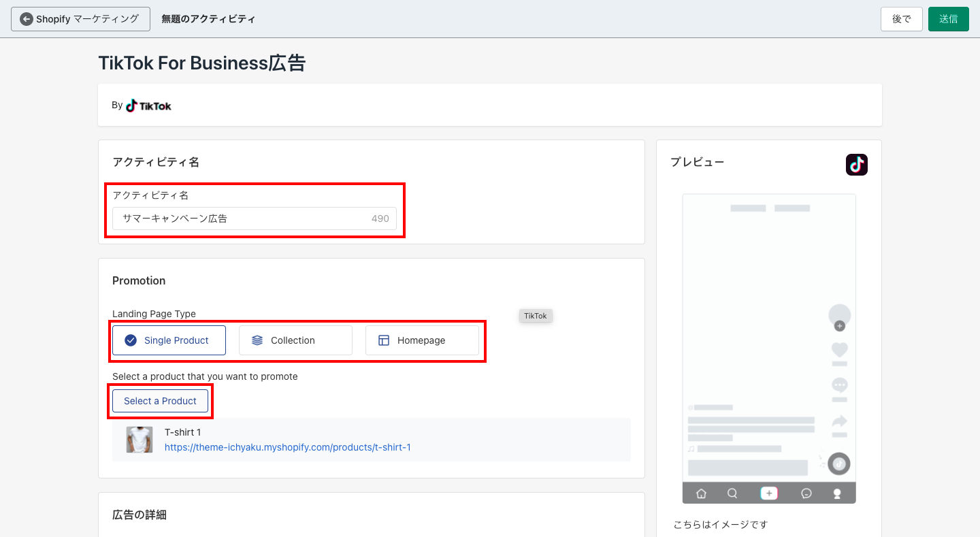The image size is (980, 537).
Task: Click the comment bubble icon in preview
Action: 840,386
